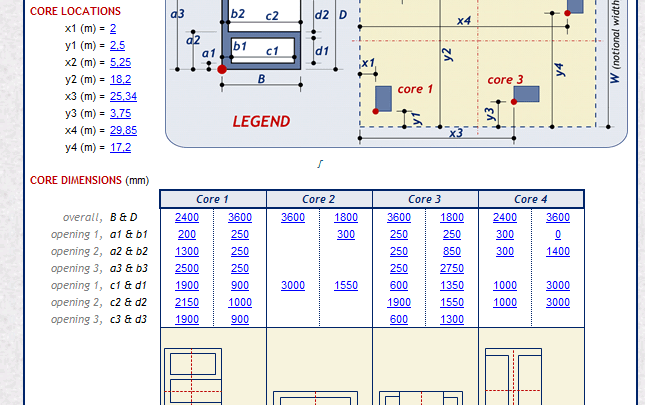This screenshot has width=645, height=405.
Task: Click the 'y4 (m) =' label
Action: 85,147
